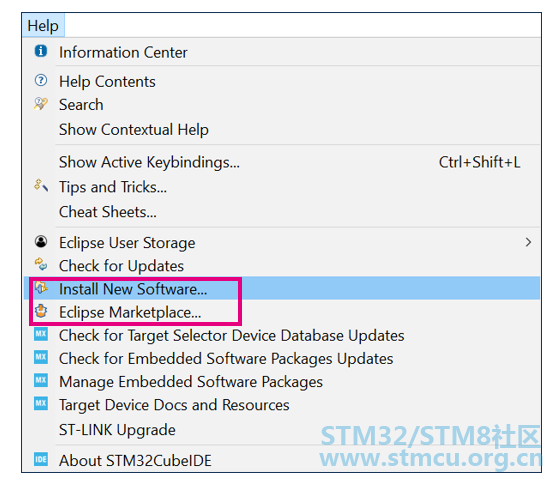Screen dimensions: 552x481
Task: Open Cheat Sheets menu entry
Action: point(108,212)
